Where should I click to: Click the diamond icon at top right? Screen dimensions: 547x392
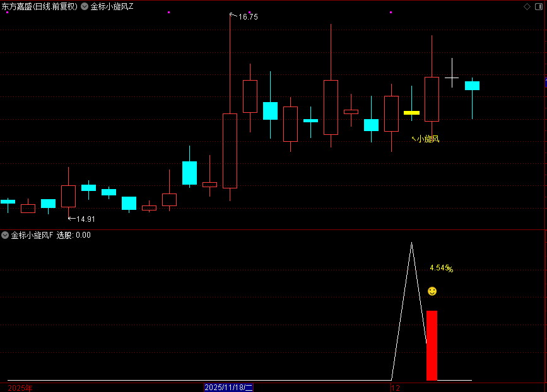point(527,6)
